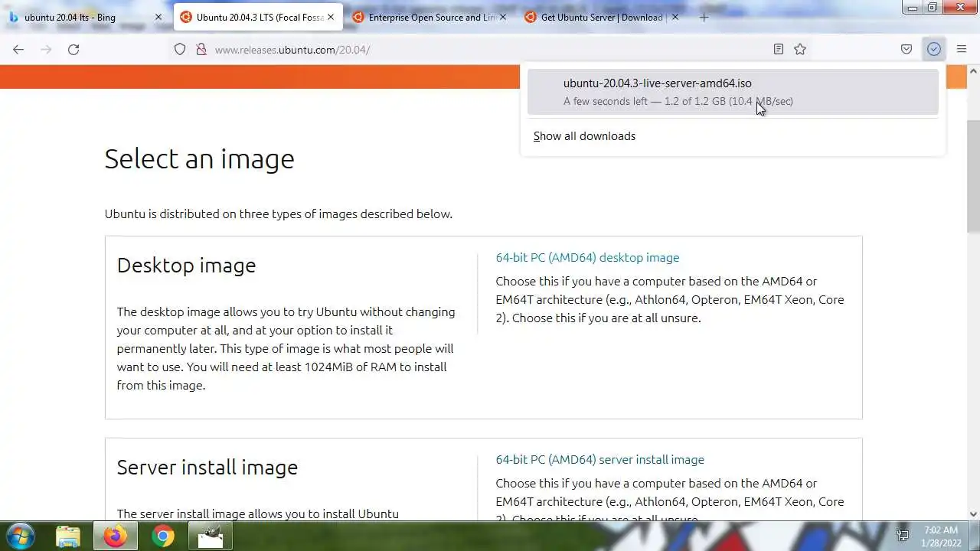This screenshot has width=980, height=551.
Task: Open 64-bit PC (AMD64) desktop image link
Action: pyautogui.click(x=587, y=258)
